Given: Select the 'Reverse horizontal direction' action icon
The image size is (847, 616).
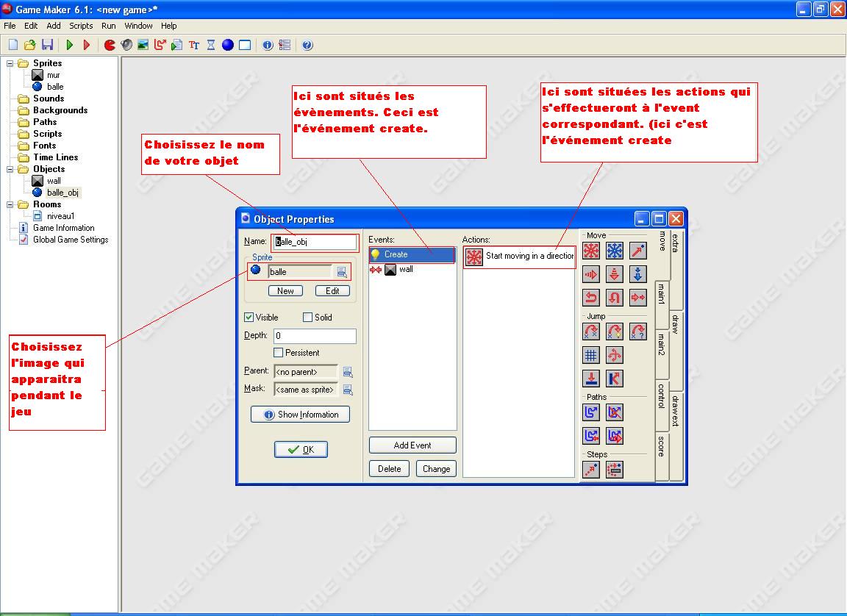Looking at the screenshot, I should (591, 298).
